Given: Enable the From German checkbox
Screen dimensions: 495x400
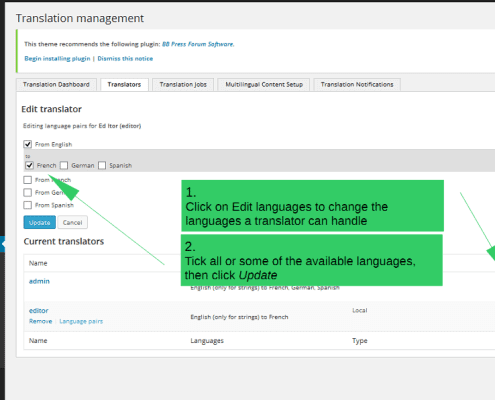Looking at the screenshot, I should (28, 192).
